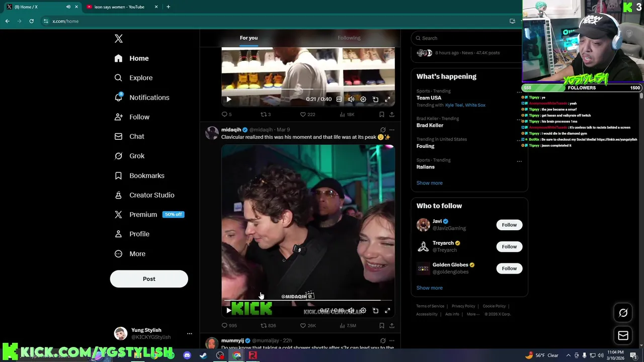Open Discord from the Windows taskbar
Viewport: 644px width, 362px height.
tap(187, 355)
